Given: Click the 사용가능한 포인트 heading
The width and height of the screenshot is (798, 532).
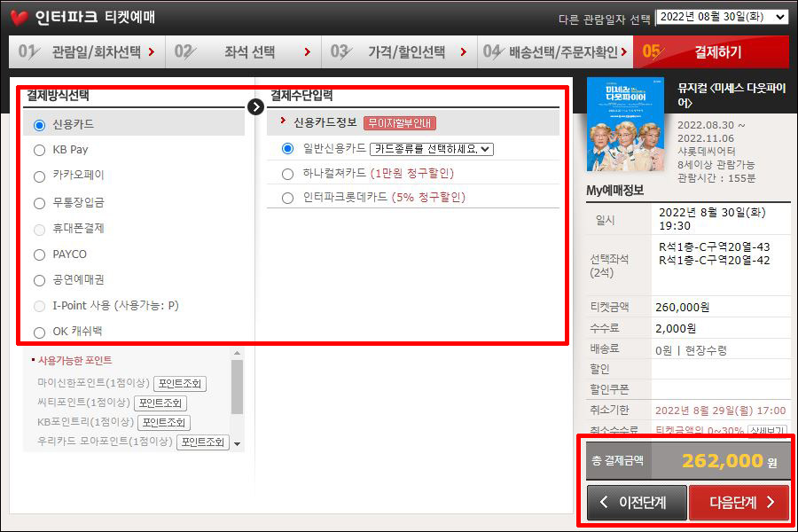Looking at the screenshot, I should (74, 361).
